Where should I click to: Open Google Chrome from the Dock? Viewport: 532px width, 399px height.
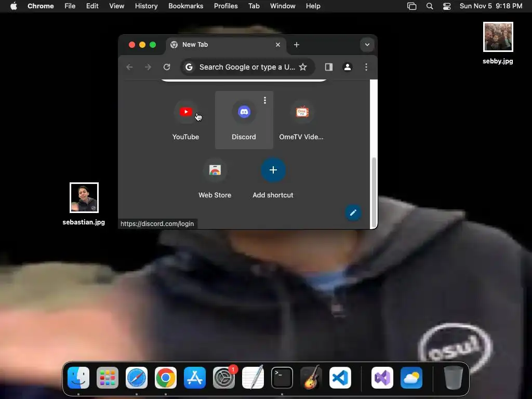pos(166,378)
